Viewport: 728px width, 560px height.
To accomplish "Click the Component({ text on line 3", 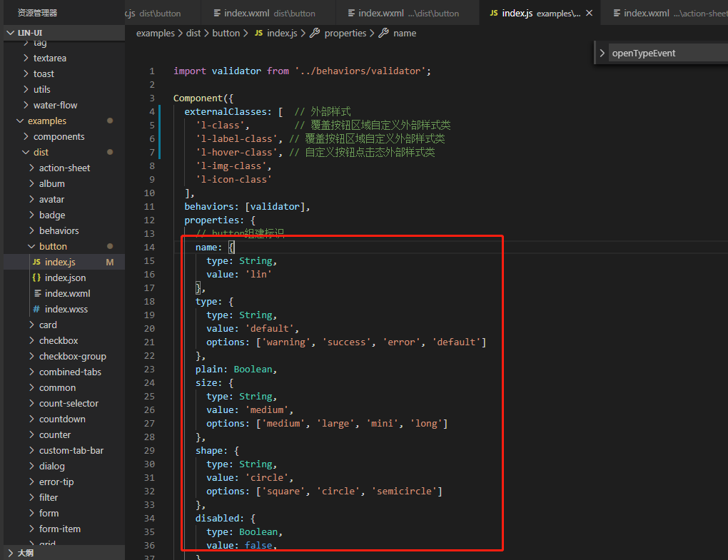I will click(203, 98).
